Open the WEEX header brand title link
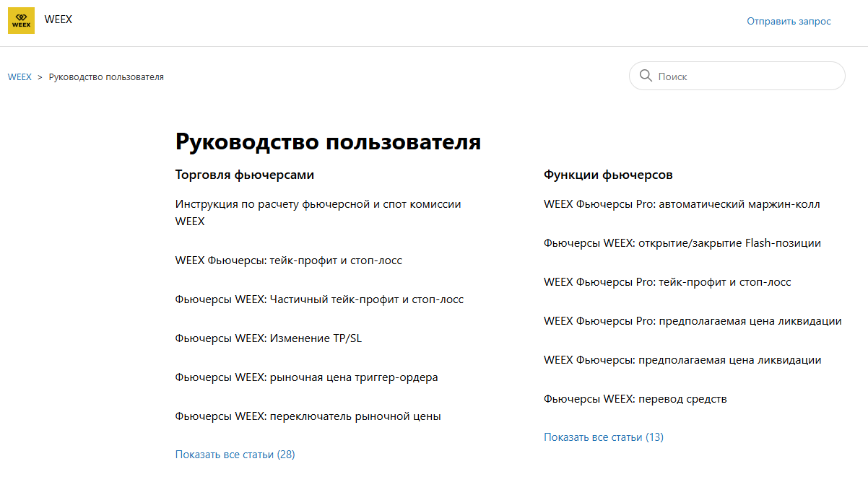Screen dimensions: 868x482 (58, 19)
